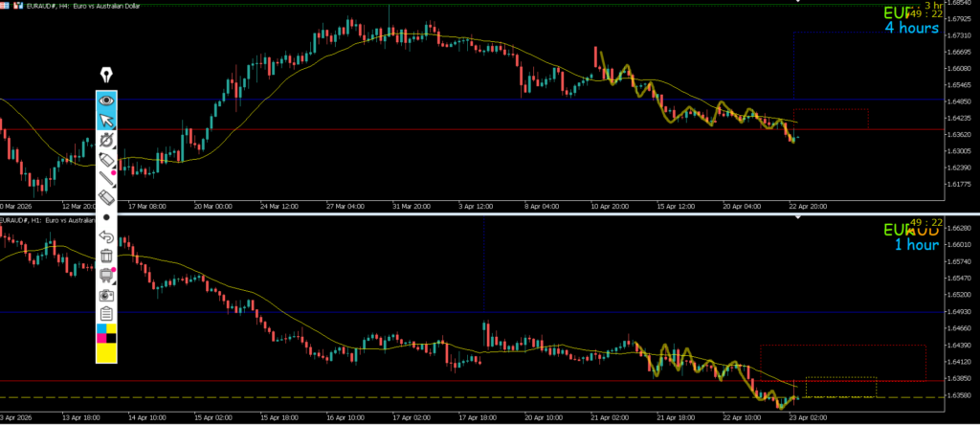Viewport: 980px width, 425px height.
Task: Click the red grid icon on H4 chart
Action: (5, 6)
